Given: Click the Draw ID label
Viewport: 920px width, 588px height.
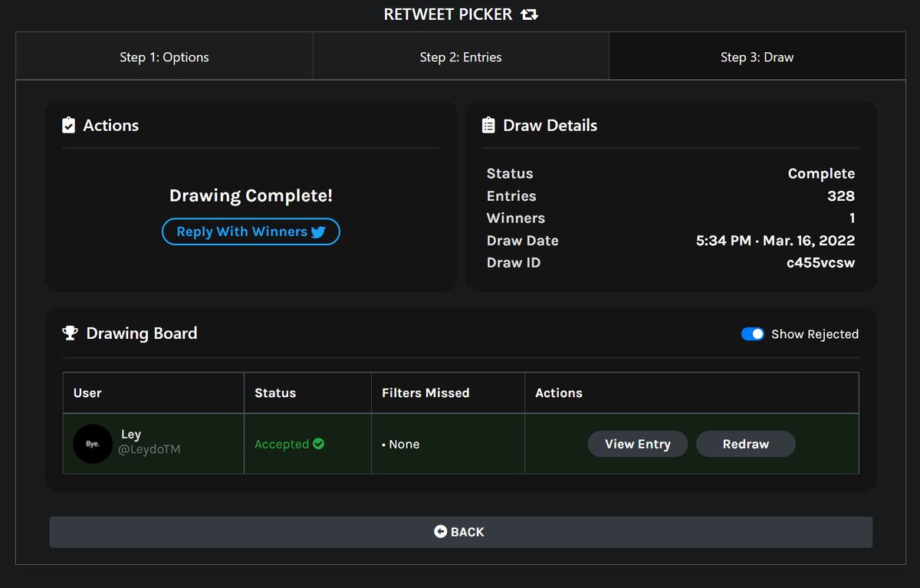Looking at the screenshot, I should 514,262.
